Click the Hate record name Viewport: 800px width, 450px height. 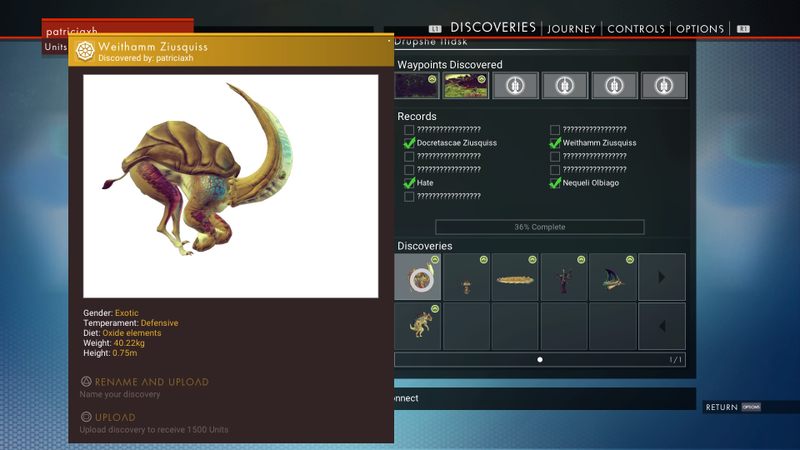(425, 183)
